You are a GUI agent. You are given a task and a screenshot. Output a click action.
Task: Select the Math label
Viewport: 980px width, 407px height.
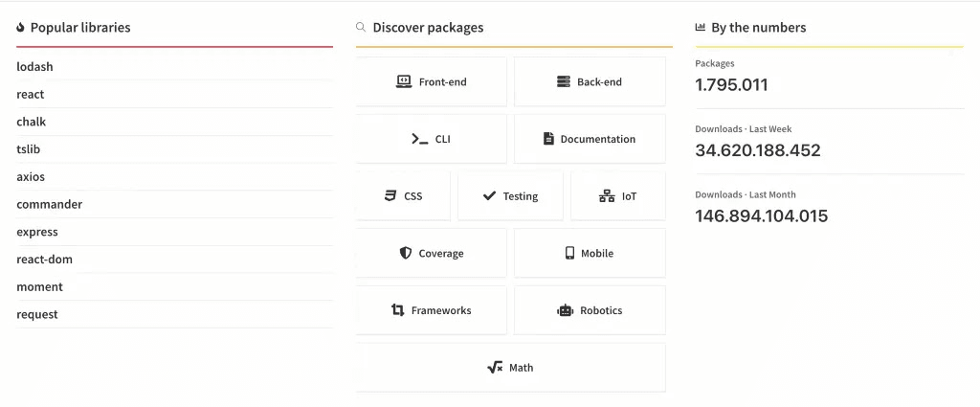point(522,368)
